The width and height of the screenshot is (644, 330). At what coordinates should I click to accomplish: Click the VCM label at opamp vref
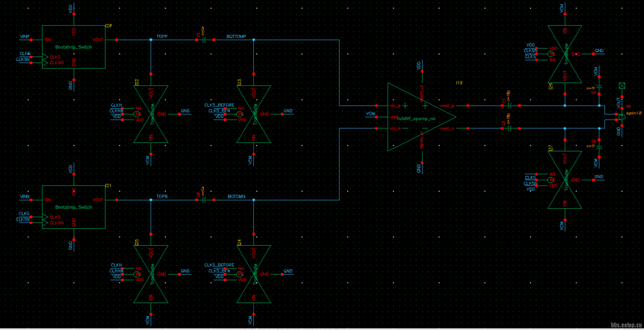tap(370, 114)
